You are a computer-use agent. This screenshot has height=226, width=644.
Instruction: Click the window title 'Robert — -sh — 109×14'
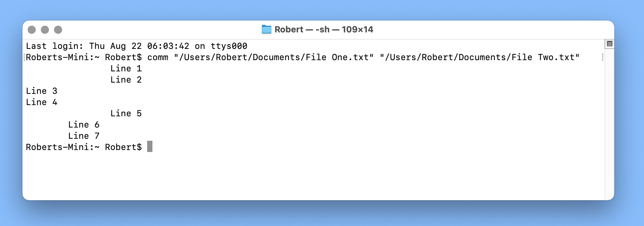click(x=324, y=29)
